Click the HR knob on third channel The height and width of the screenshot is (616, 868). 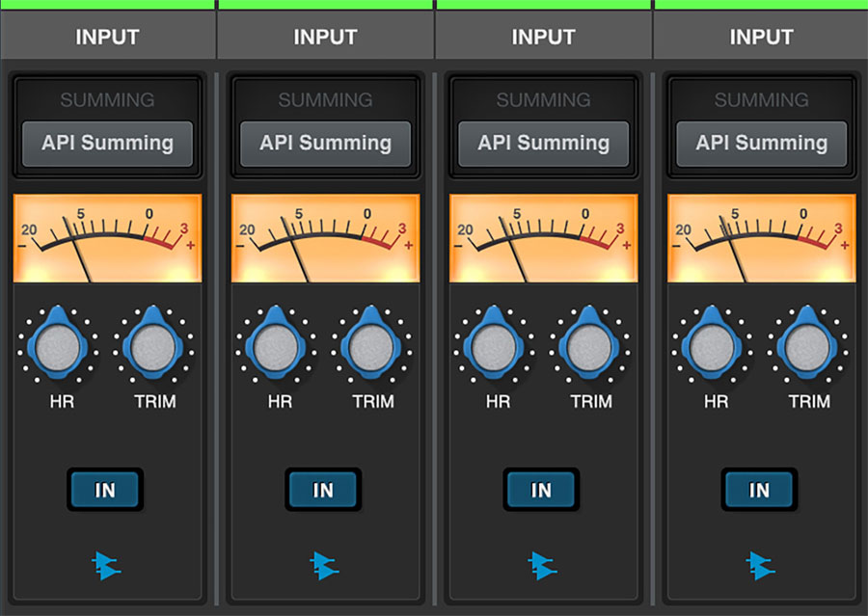(494, 346)
